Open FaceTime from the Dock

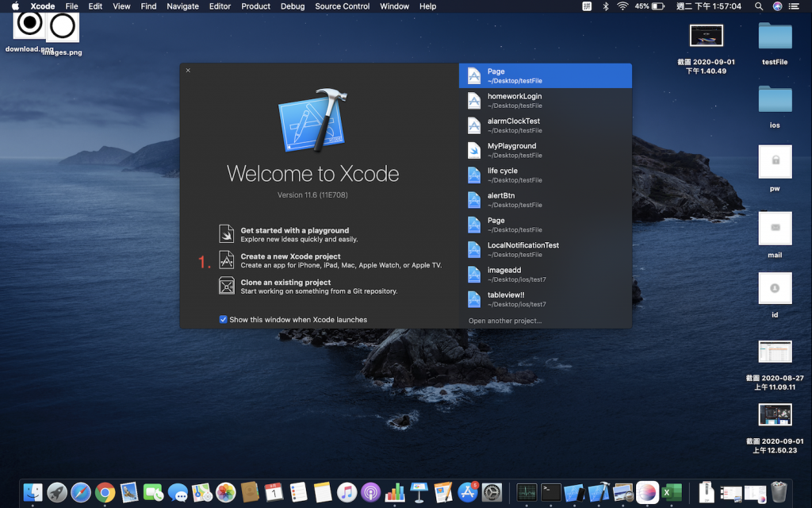(153, 492)
